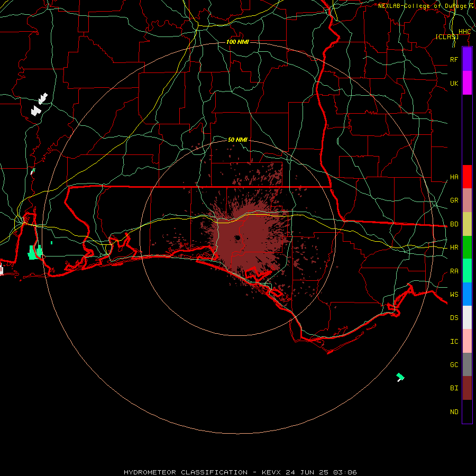Click the red HA legend color swatch

pos(467,177)
